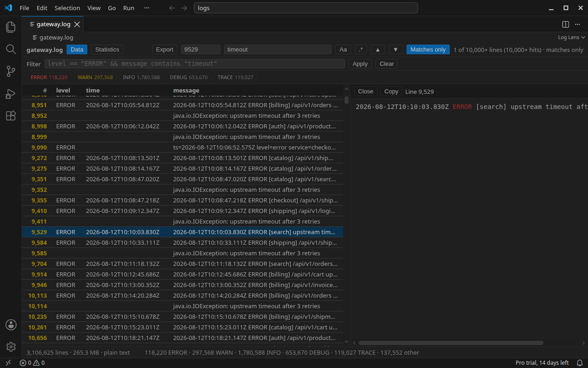Open the overflow menu ellipsis in menu bar
588x368 pixels.
(147, 8)
